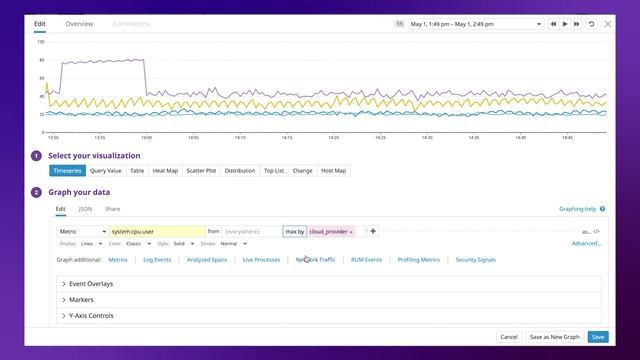Open the Stroke Normal dropdown

click(233, 244)
